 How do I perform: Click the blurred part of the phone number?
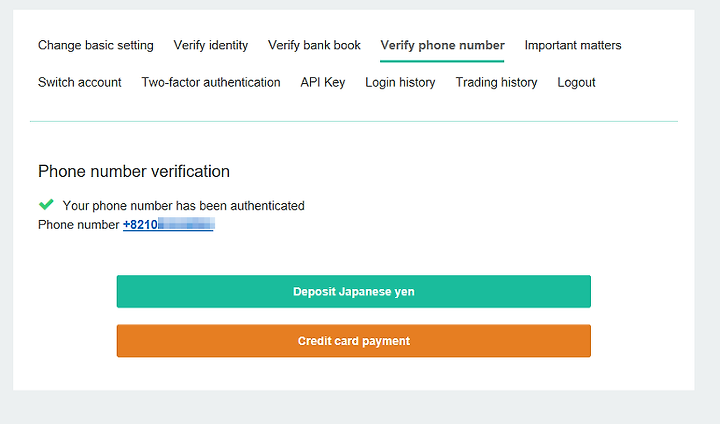pos(186,224)
